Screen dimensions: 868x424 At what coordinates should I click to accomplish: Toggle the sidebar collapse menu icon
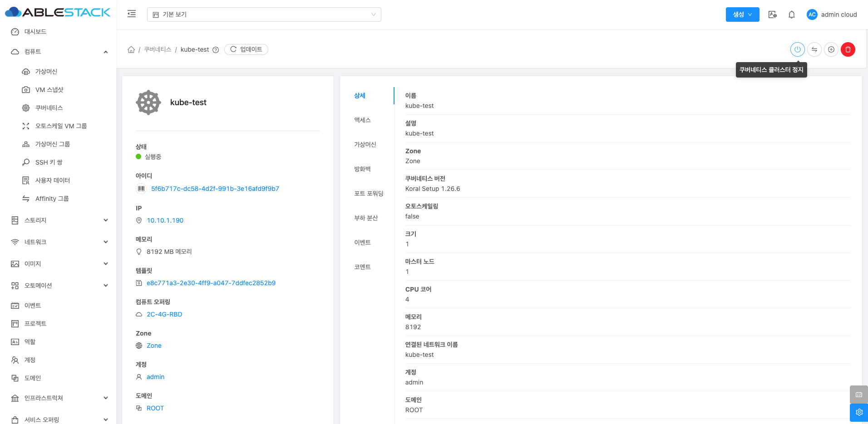pos(132,14)
